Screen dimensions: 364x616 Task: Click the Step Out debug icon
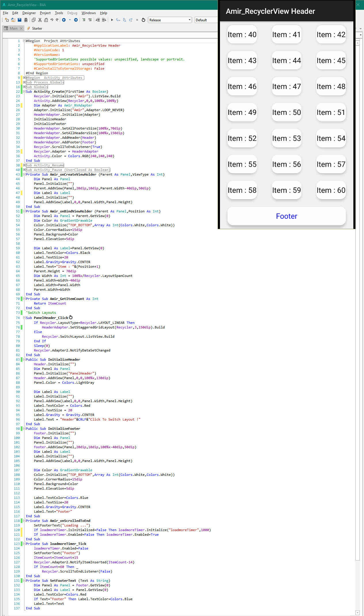pos(131,20)
